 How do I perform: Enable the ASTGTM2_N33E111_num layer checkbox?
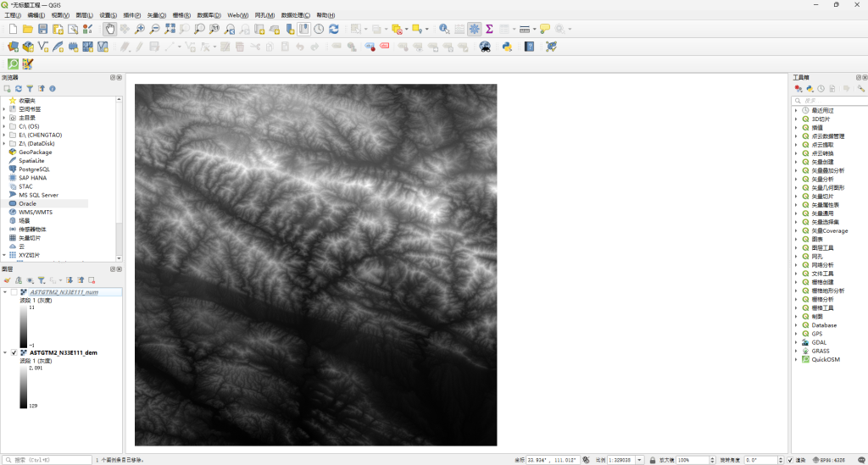pyautogui.click(x=14, y=292)
